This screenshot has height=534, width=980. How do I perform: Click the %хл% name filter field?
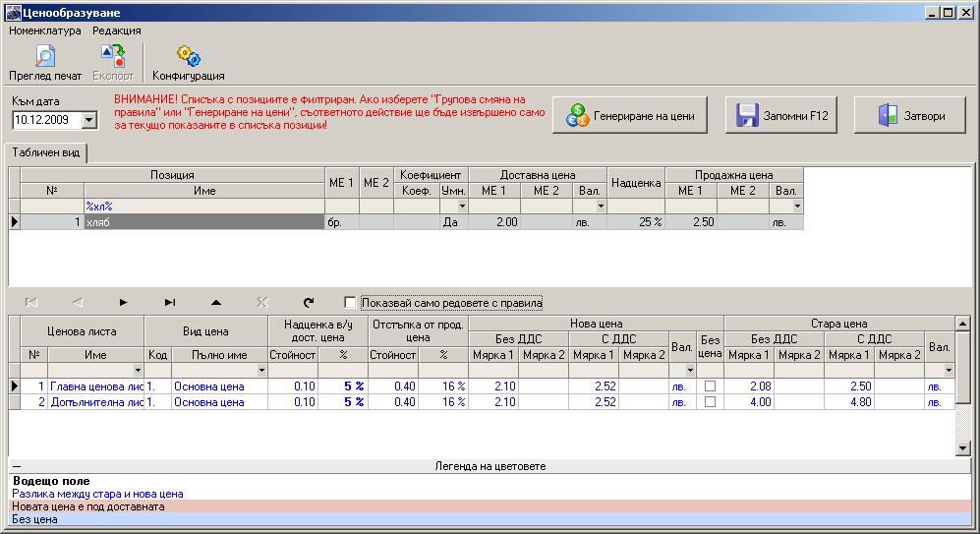click(x=203, y=207)
